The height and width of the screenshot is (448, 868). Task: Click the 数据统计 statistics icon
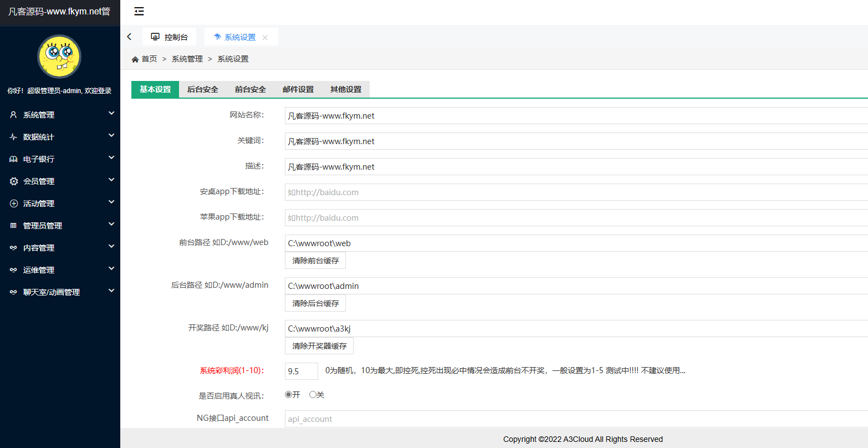[x=12, y=137]
